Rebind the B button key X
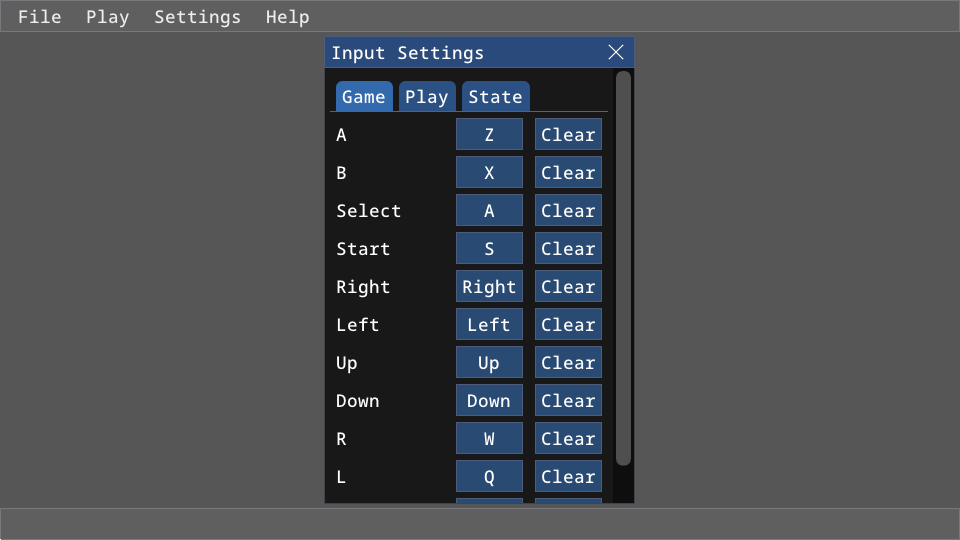 [x=489, y=173]
